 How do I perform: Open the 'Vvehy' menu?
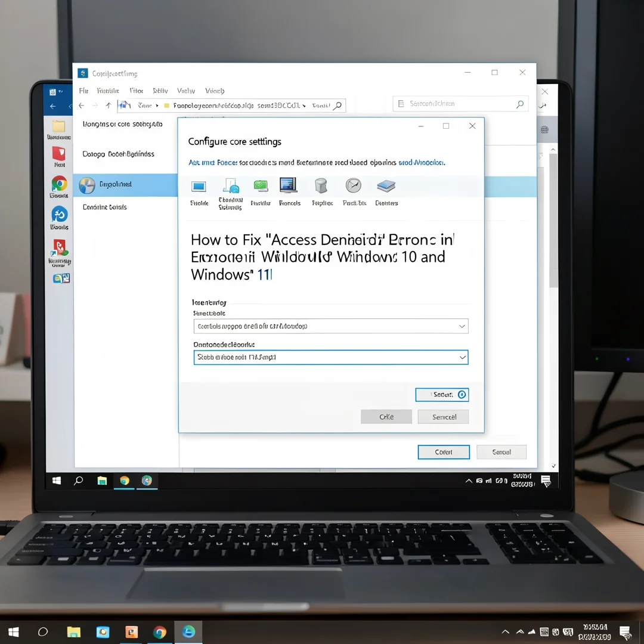[186, 91]
